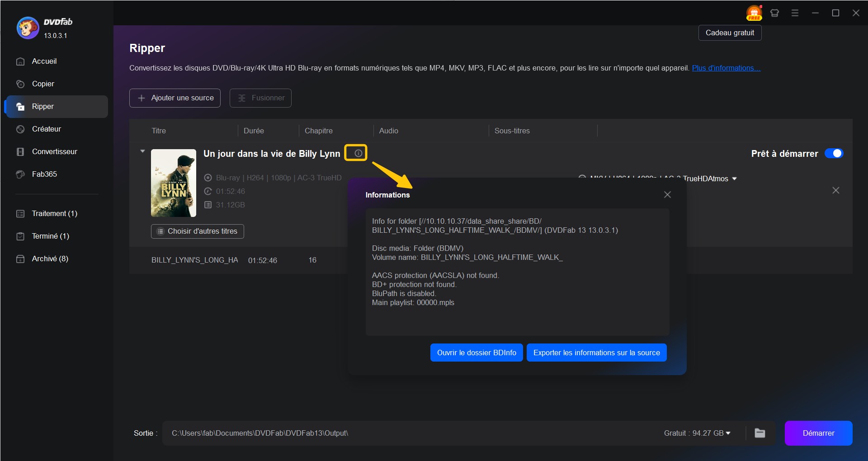This screenshot has height=461, width=868.
Task: Click the info text area in dialog
Action: click(517, 272)
